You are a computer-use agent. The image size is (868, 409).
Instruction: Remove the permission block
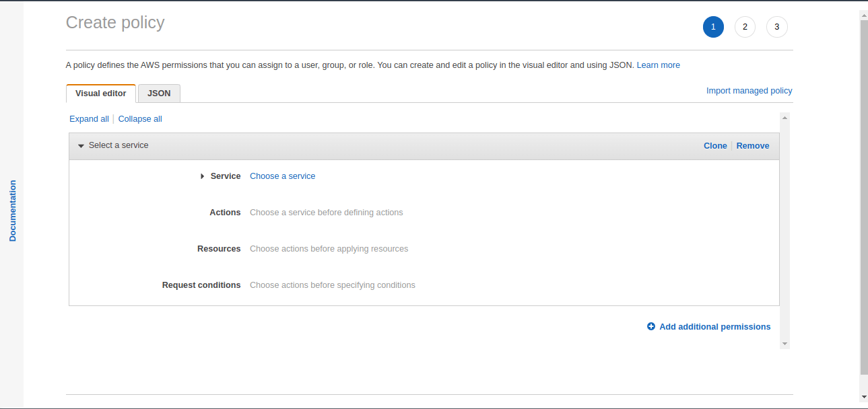click(x=753, y=145)
